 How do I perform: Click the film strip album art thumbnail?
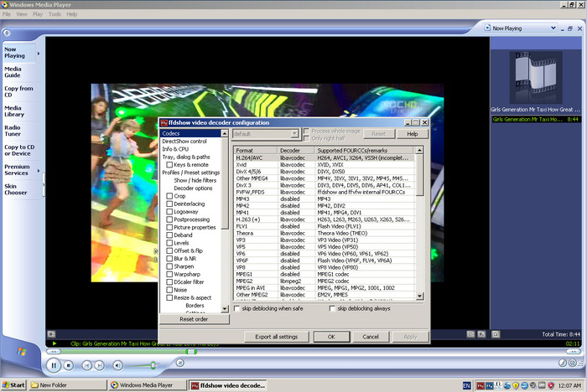536,77
